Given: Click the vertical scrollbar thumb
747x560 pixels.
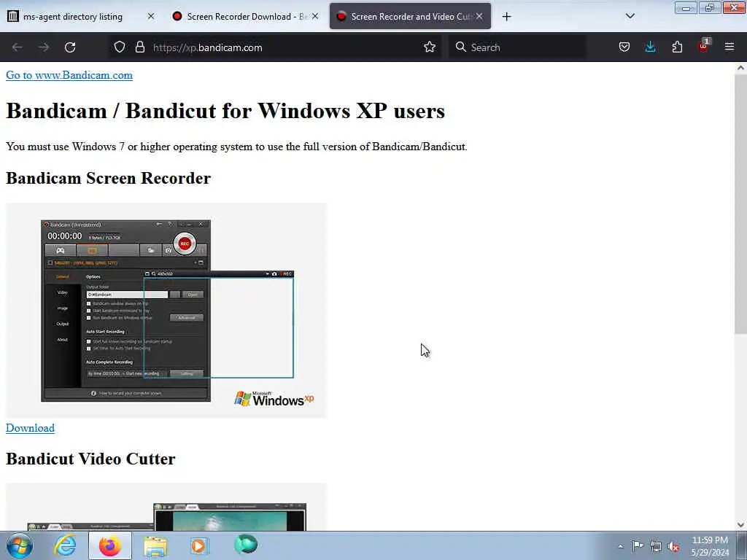Looking at the screenshot, I should tap(740, 204).
